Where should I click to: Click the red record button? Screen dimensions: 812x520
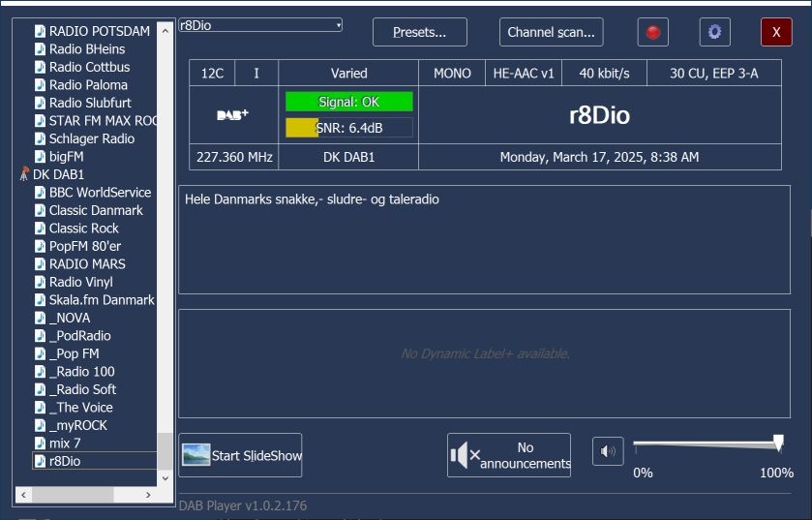[652, 32]
